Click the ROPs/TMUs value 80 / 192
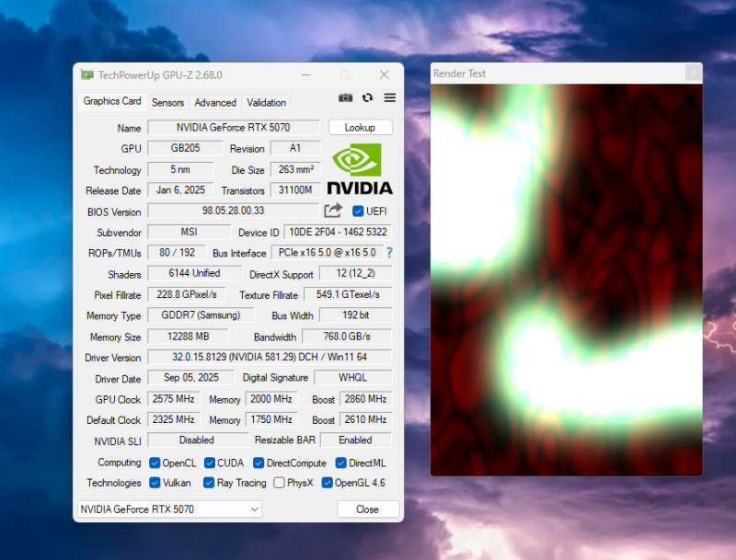Screen dimensions: 736x560 click(177, 253)
